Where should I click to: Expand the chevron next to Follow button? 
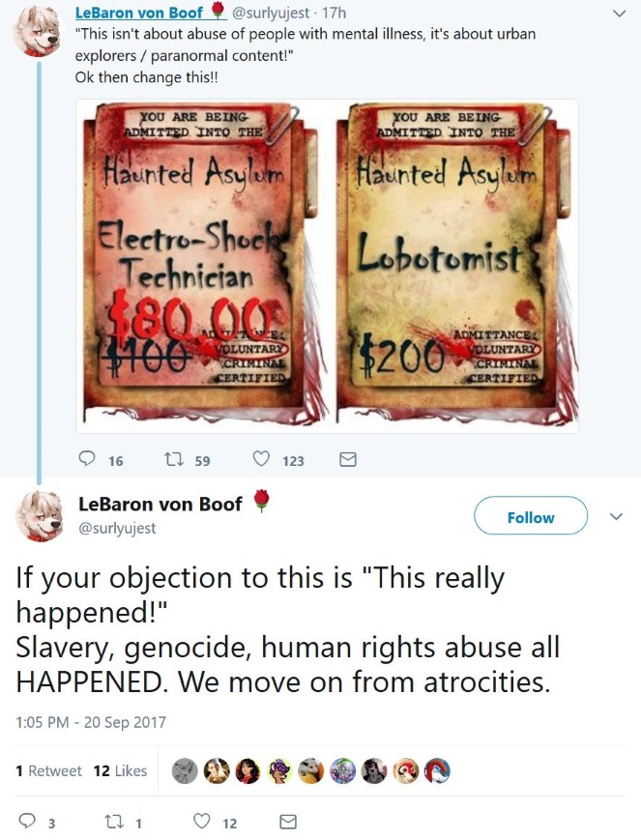[617, 516]
